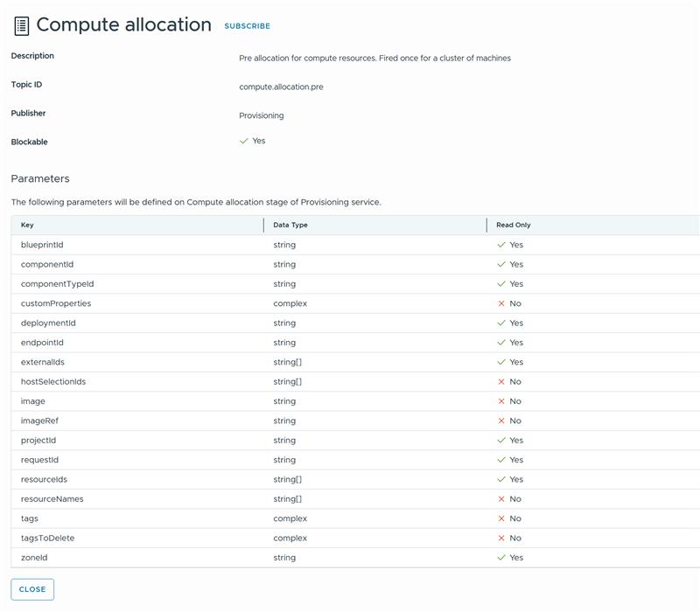
Task: Click the Read Only column header
Action: (514, 226)
